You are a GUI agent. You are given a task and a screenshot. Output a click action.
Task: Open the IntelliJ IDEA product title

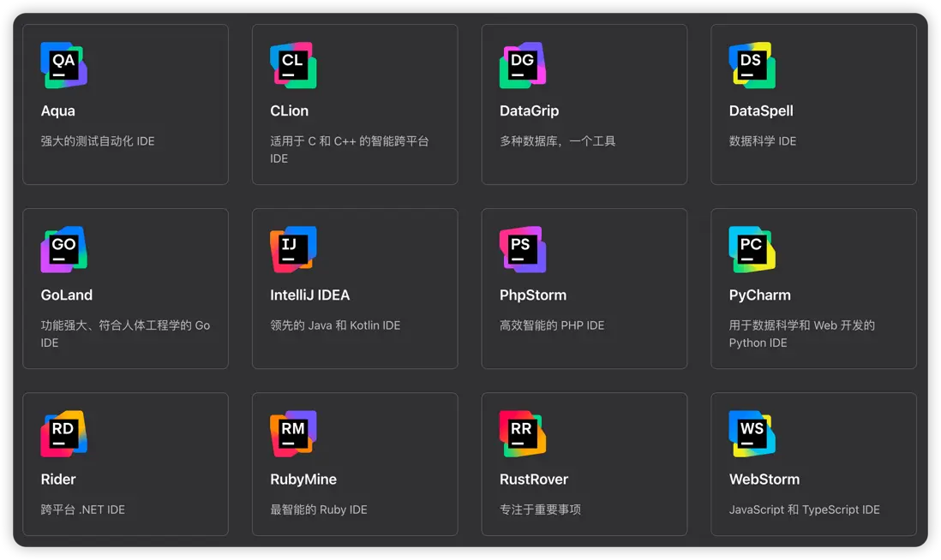(x=309, y=295)
